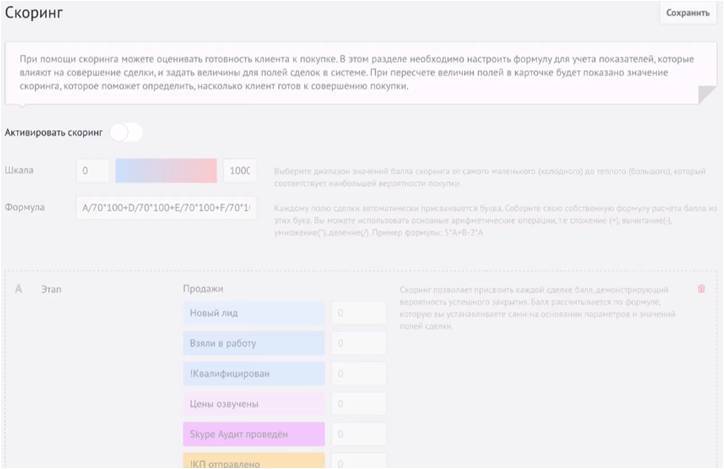Click the score field for Взяли в работу
This screenshot has width=724, height=469.
[x=358, y=343]
